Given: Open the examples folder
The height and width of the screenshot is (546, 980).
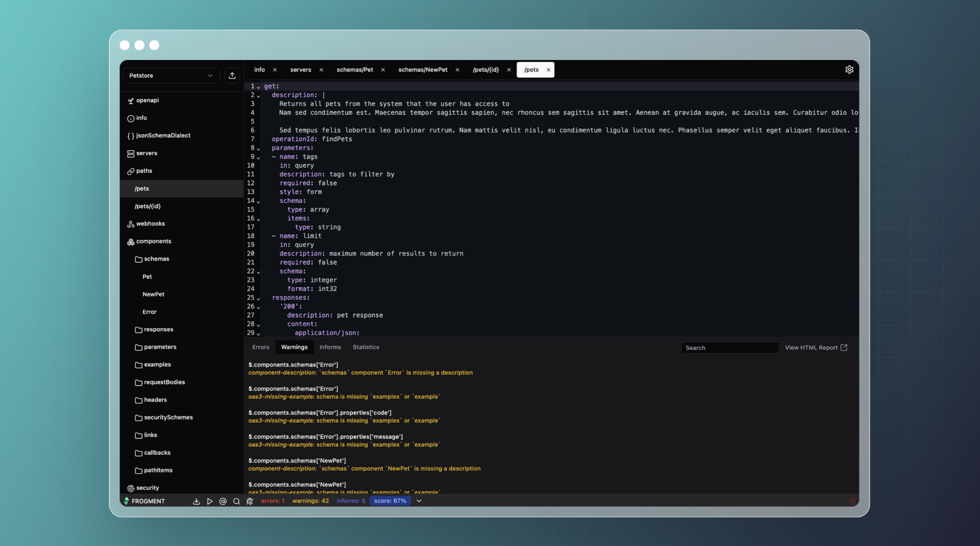Looking at the screenshot, I should (x=181, y=365).
